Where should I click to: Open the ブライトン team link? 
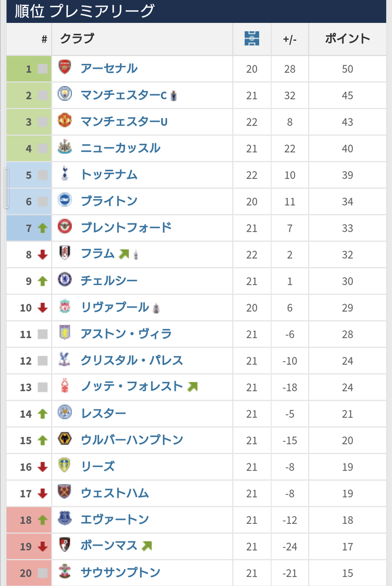tap(109, 201)
